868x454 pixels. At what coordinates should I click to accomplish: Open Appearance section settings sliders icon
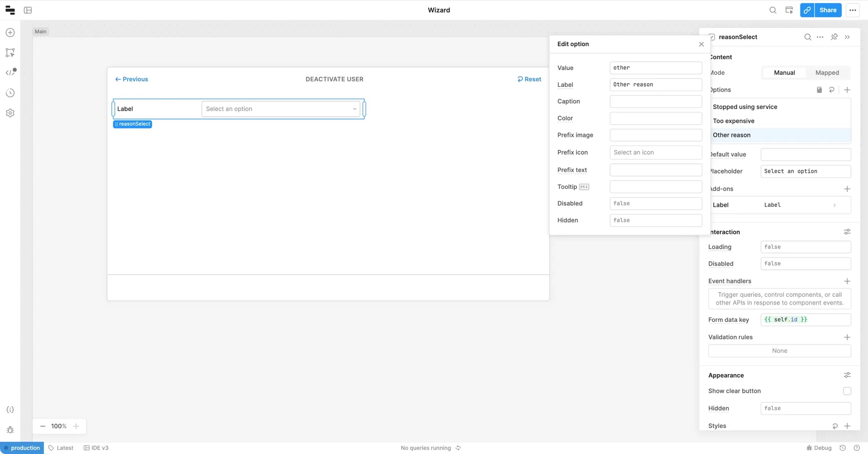click(x=847, y=375)
